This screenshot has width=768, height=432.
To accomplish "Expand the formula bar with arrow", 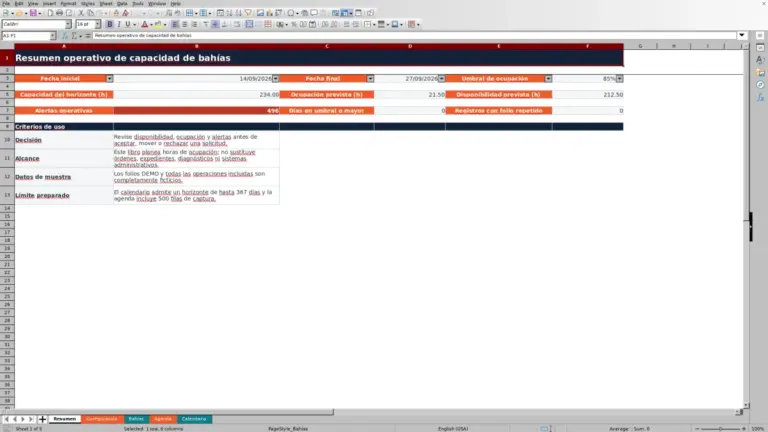I will pos(742,35).
